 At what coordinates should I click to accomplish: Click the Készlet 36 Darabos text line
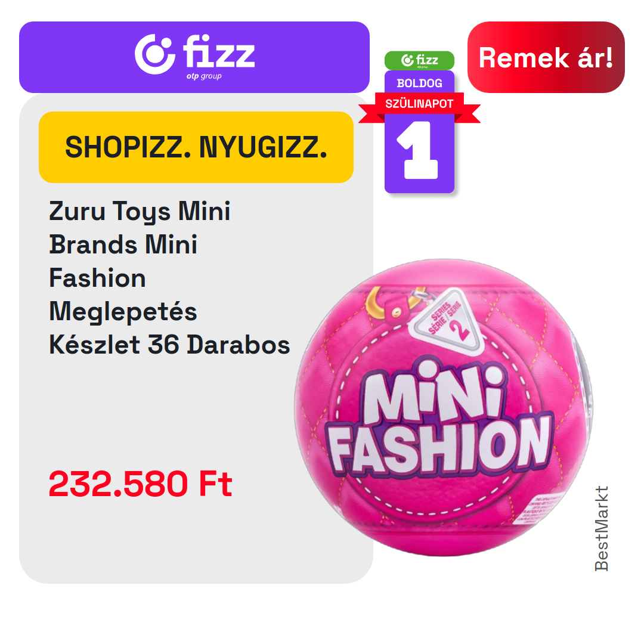tap(169, 344)
